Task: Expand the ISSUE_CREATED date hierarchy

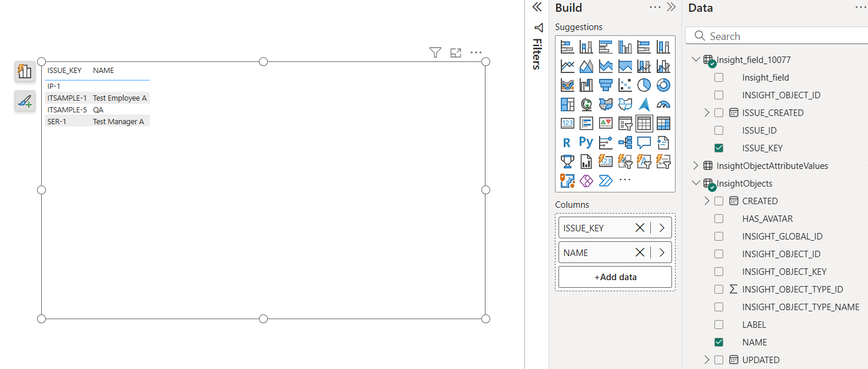Action: coord(707,113)
